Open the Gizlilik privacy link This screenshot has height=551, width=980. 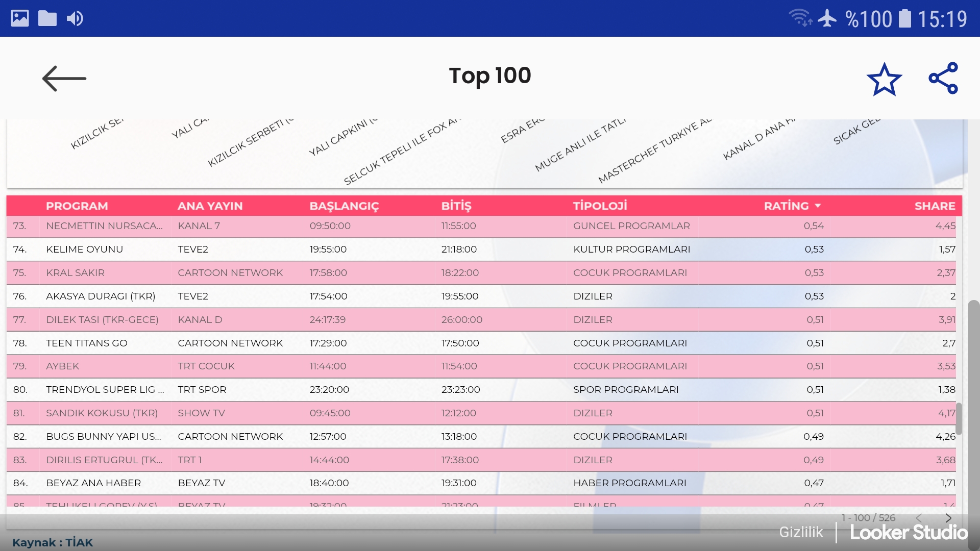point(801,532)
